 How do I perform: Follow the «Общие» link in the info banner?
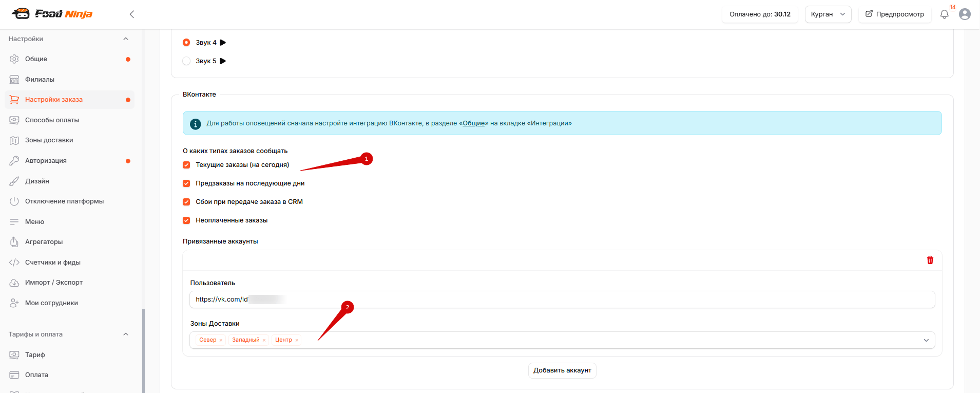click(474, 123)
